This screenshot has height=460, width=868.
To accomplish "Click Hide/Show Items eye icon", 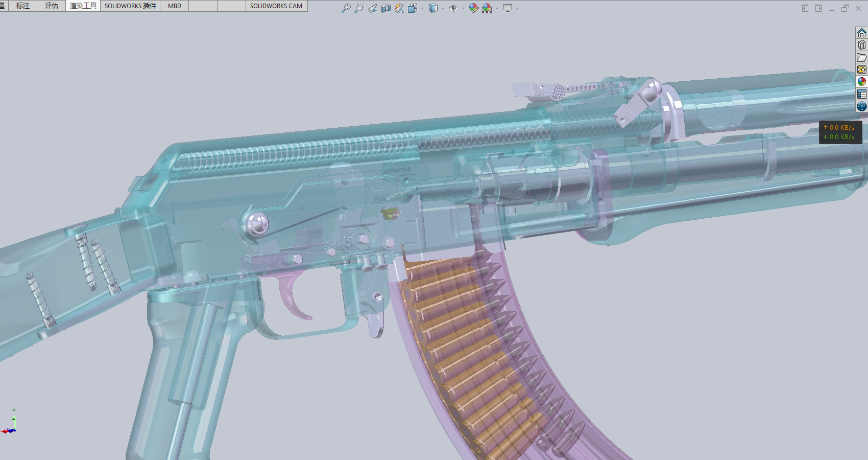I will coord(453,8).
